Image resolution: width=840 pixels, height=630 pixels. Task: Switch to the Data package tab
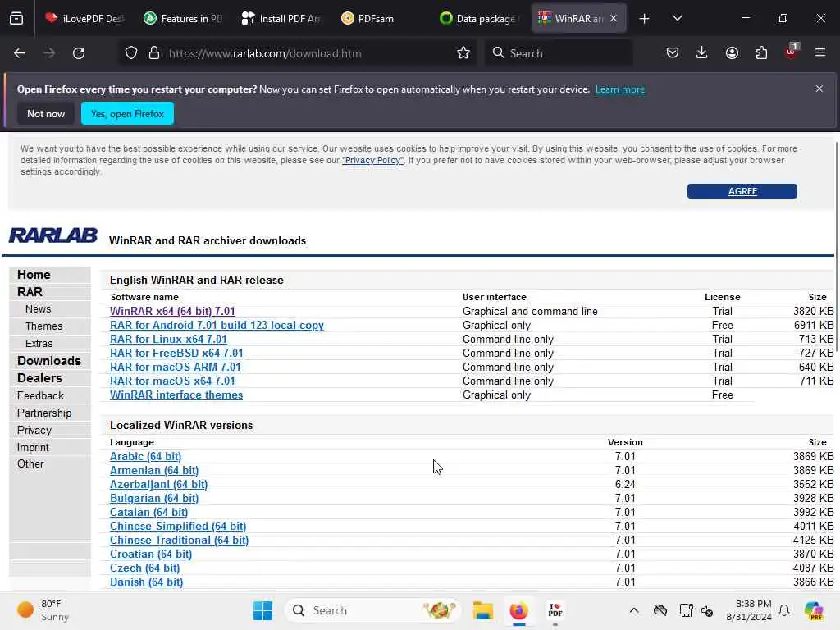pyautogui.click(x=479, y=19)
